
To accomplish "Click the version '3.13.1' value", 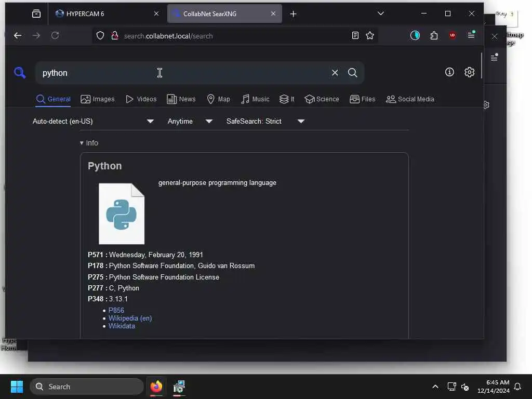I will point(118,299).
